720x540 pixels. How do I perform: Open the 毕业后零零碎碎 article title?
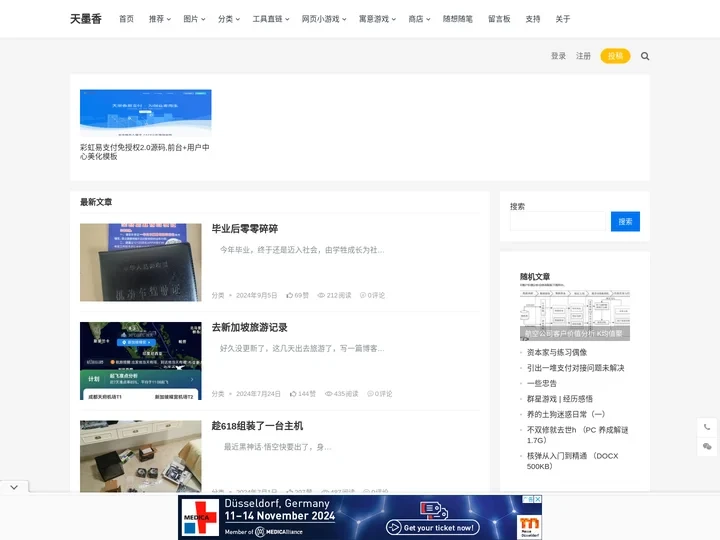pyautogui.click(x=245, y=229)
